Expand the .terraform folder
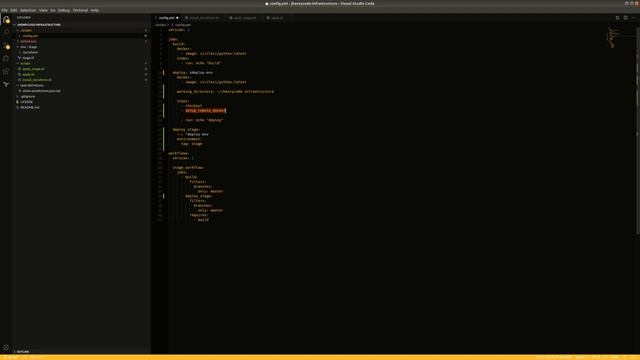The width and height of the screenshot is (640, 360). pyautogui.click(x=82, y=52)
